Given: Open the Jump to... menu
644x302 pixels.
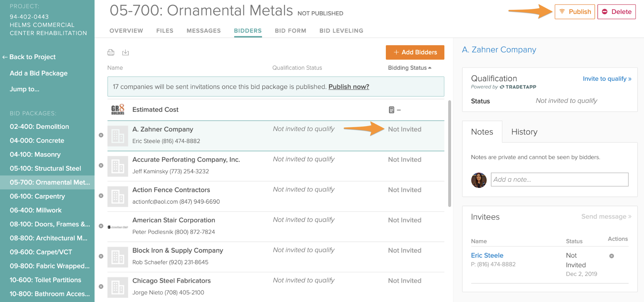Looking at the screenshot, I should coord(24,89).
